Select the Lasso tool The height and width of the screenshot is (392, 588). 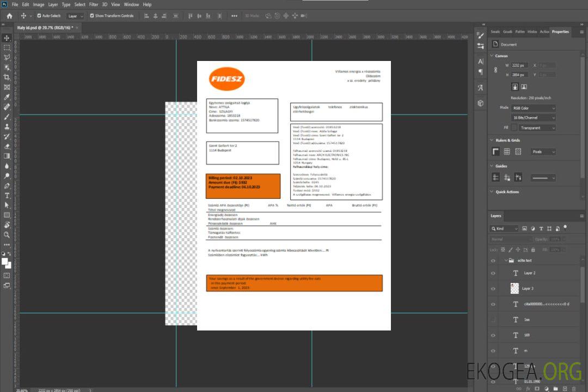7,57
